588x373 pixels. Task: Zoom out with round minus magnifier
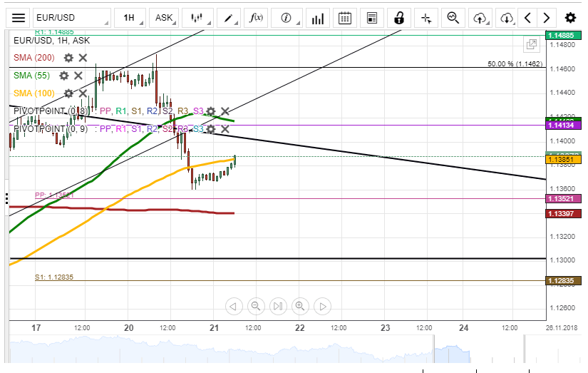click(x=256, y=307)
